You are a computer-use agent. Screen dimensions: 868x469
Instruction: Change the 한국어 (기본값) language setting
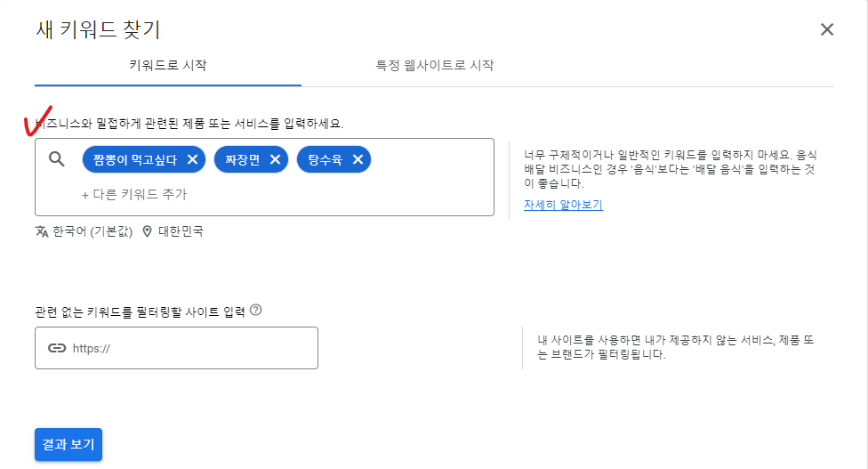92,231
